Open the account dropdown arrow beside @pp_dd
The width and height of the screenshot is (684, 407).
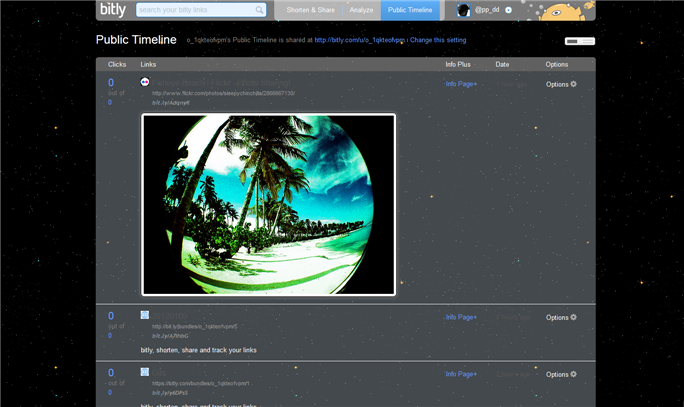click(x=509, y=10)
